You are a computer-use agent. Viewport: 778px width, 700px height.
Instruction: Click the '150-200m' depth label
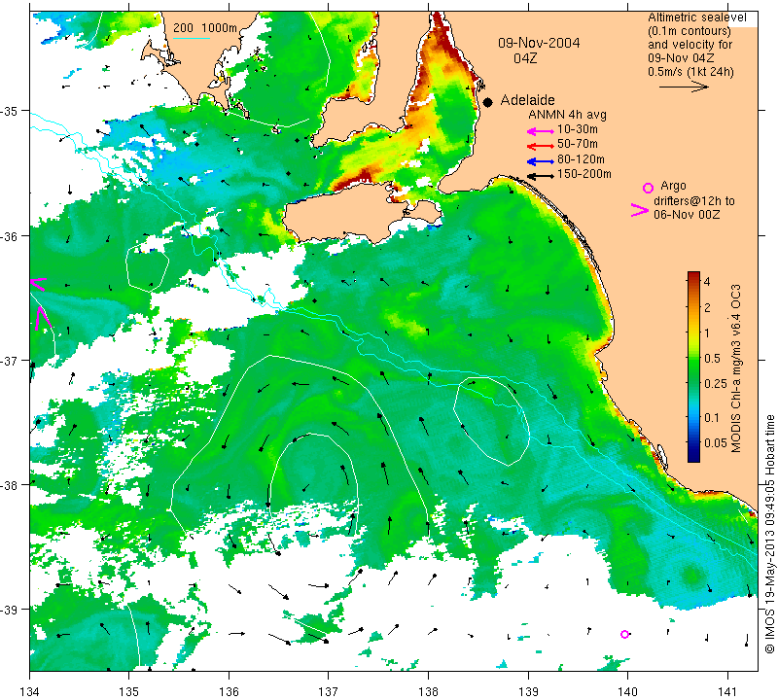click(x=584, y=174)
